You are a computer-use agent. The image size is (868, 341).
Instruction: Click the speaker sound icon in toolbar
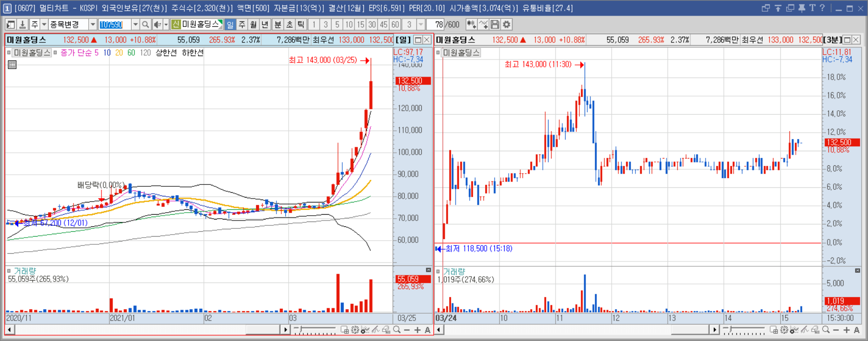158,24
